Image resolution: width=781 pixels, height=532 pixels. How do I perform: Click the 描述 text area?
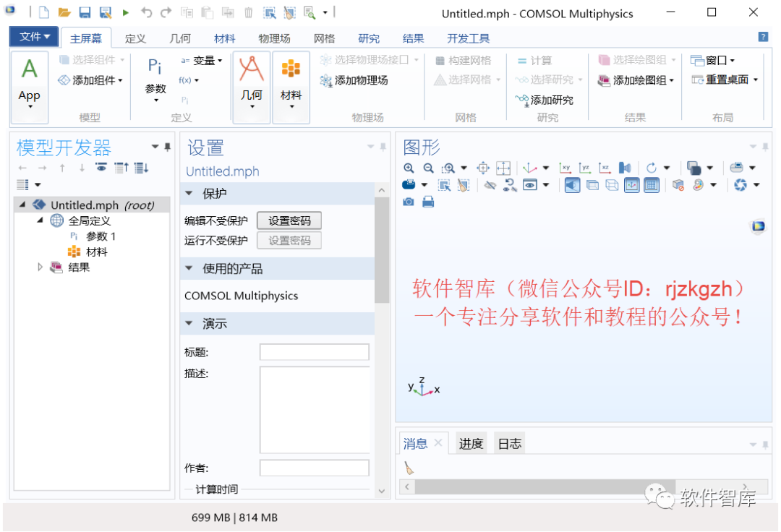coord(315,410)
